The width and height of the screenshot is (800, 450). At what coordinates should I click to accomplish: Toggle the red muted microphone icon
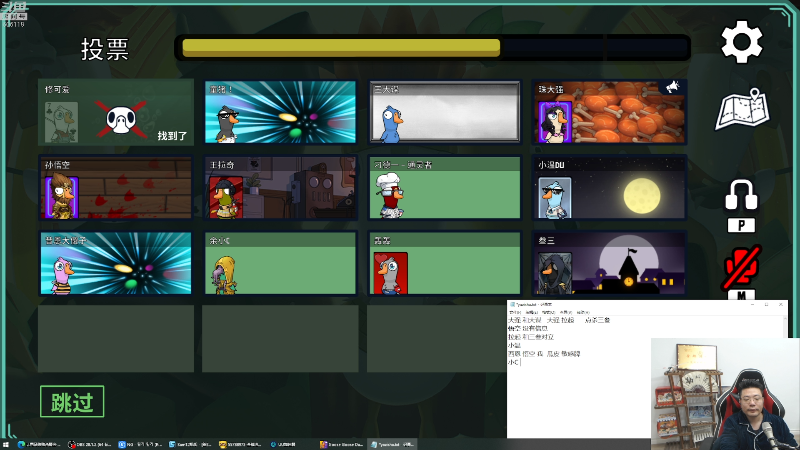click(742, 267)
